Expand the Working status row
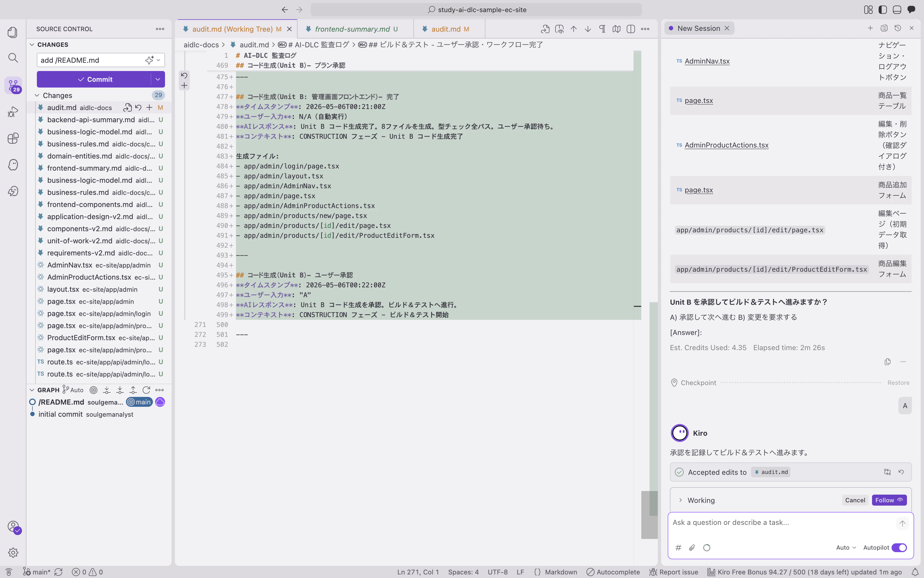 coord(680,500)
